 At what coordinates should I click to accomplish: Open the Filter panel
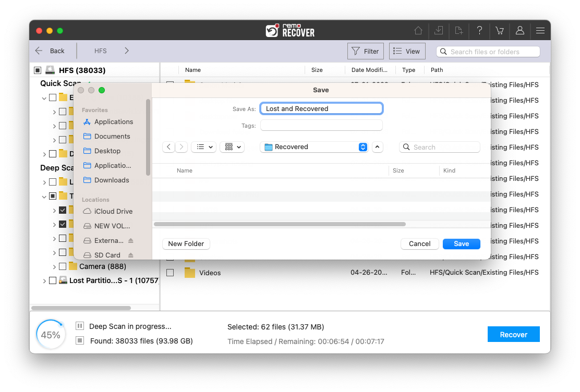[x=365, y=51]
